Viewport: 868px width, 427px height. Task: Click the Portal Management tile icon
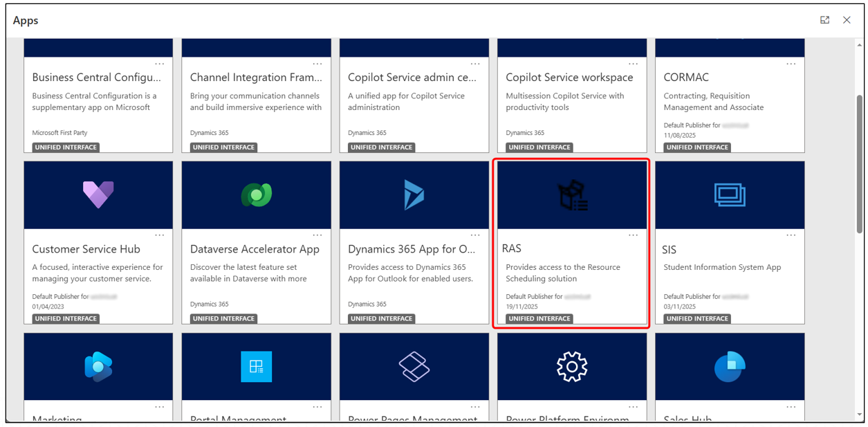click(x=256, y=366)
